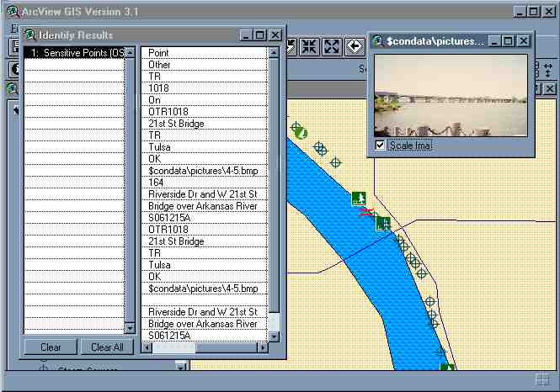Click the up arrow of the attribute list scrollbar

pyautogui.click(x=274, y=53)
